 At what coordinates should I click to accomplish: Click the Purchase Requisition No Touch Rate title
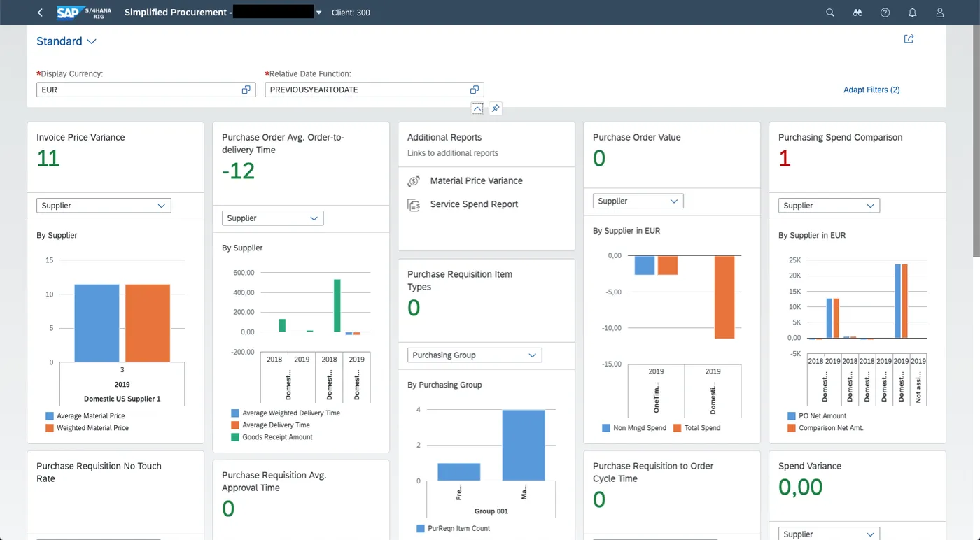click(99, 472)
